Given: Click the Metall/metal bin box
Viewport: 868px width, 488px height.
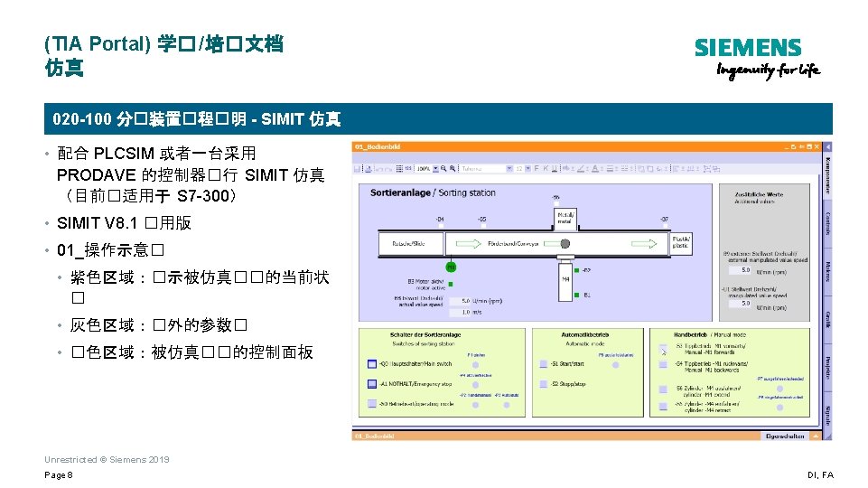Looking at the screenshot, I should point(565,218).
